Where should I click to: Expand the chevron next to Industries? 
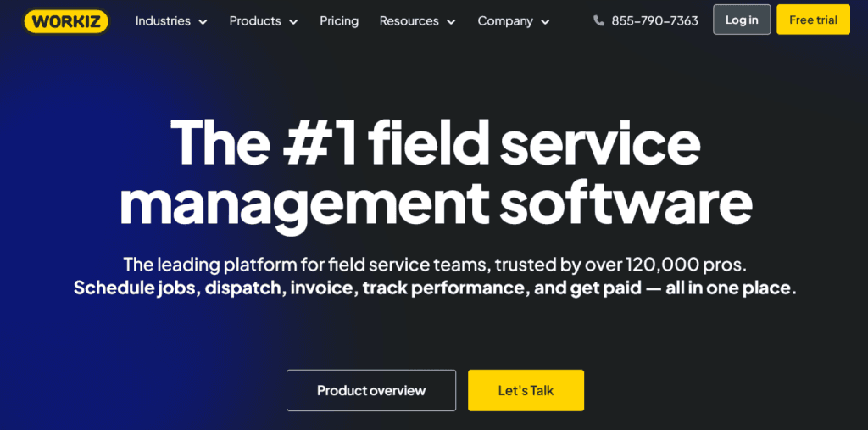click(x=203, y=21)
